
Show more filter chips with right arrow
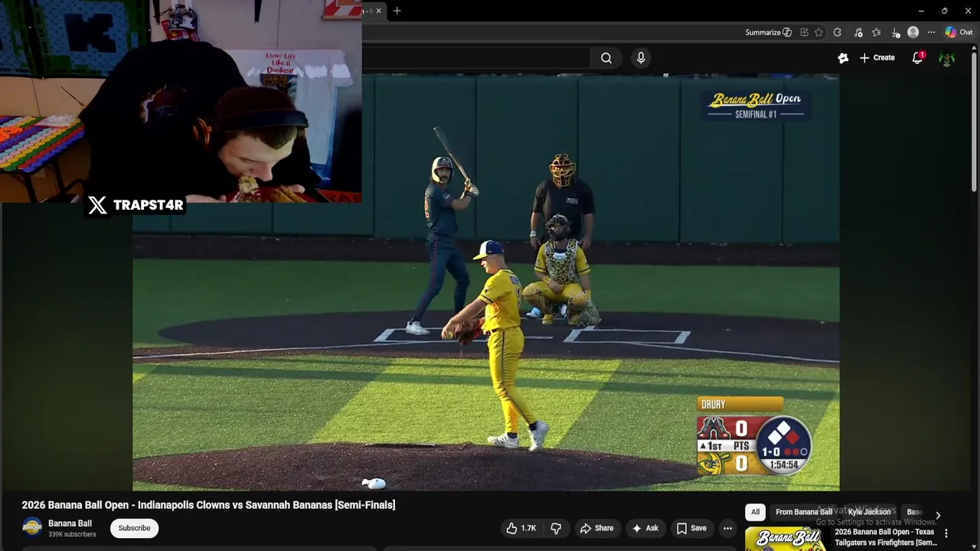[938, 515]
